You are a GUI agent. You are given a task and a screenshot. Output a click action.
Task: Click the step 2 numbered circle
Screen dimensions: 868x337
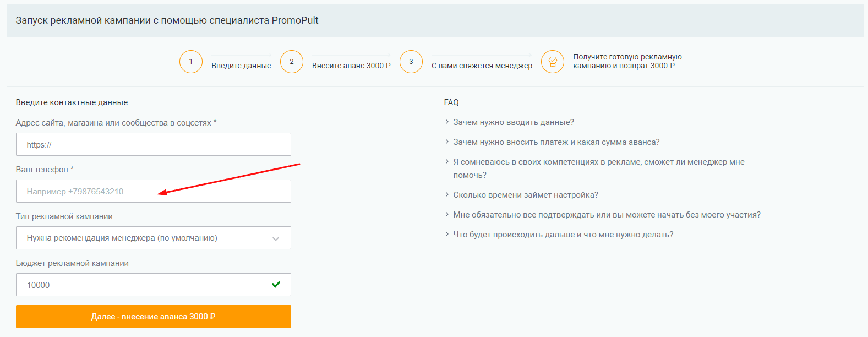(x=292, y=62)
